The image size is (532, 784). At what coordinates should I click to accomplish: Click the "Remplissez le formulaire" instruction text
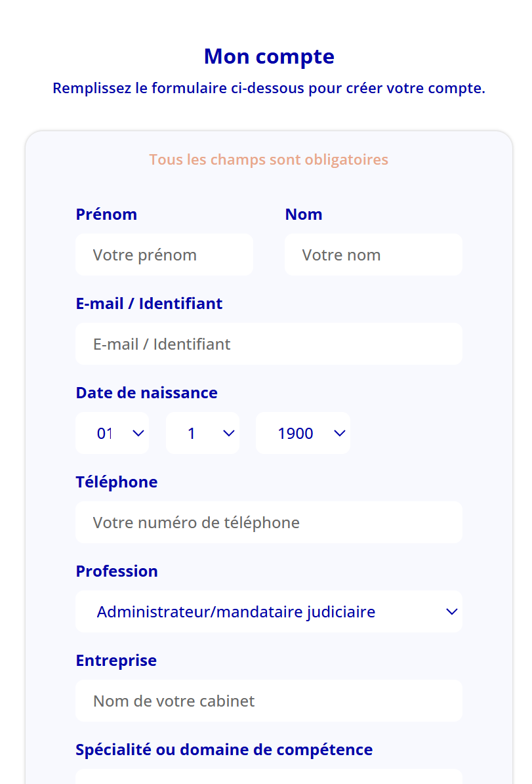269,88
